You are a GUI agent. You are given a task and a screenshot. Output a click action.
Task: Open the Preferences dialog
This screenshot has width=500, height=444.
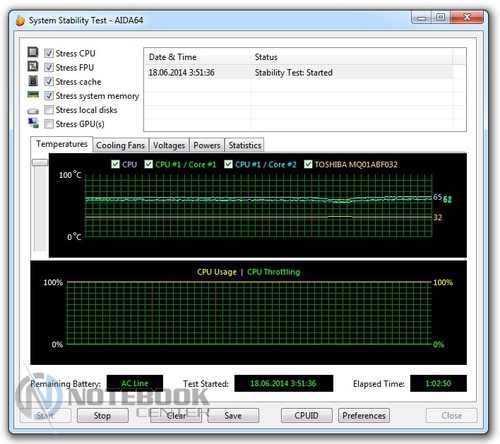click(364, 416)
